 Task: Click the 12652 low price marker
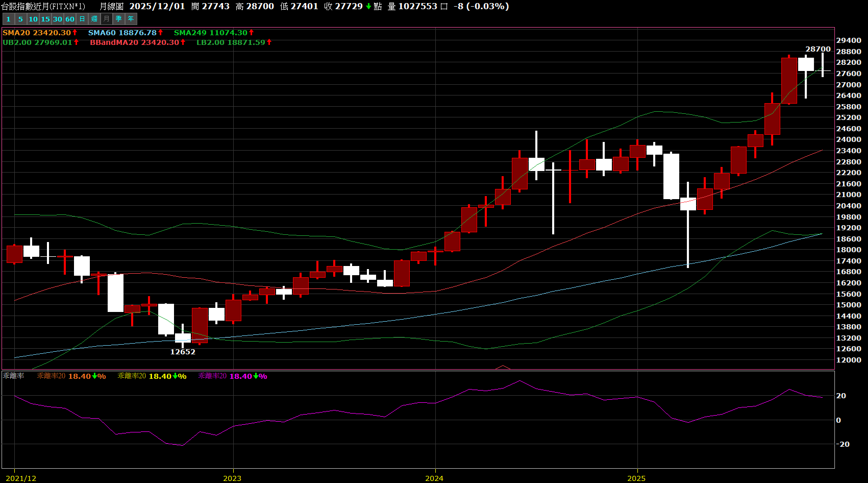point(183,352)
